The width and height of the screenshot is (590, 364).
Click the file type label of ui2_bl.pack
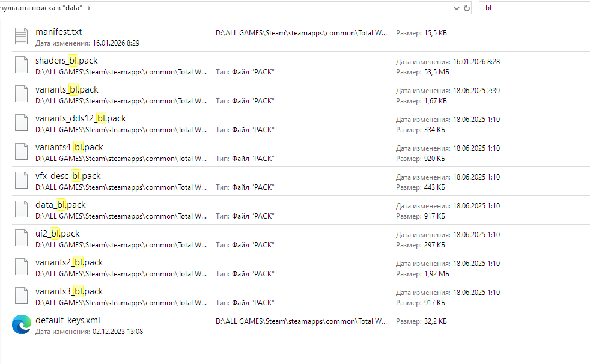click(x=245, y=245)
